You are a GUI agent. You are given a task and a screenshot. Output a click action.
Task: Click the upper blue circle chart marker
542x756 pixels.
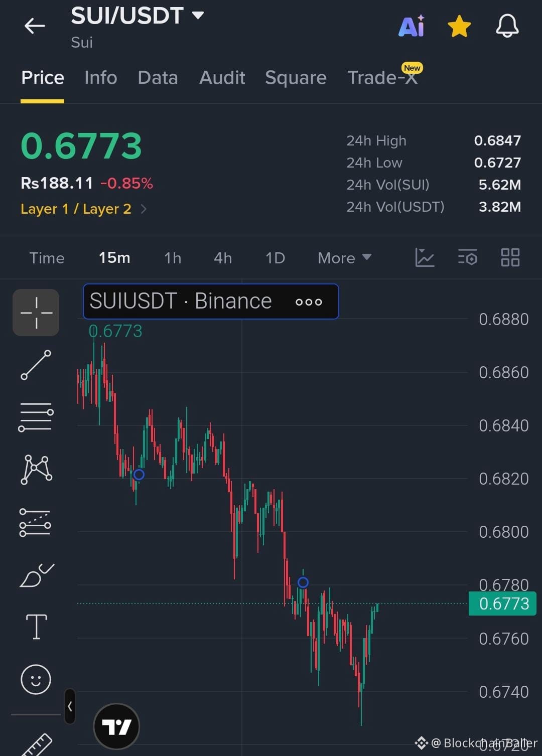[x=139, y=475]
